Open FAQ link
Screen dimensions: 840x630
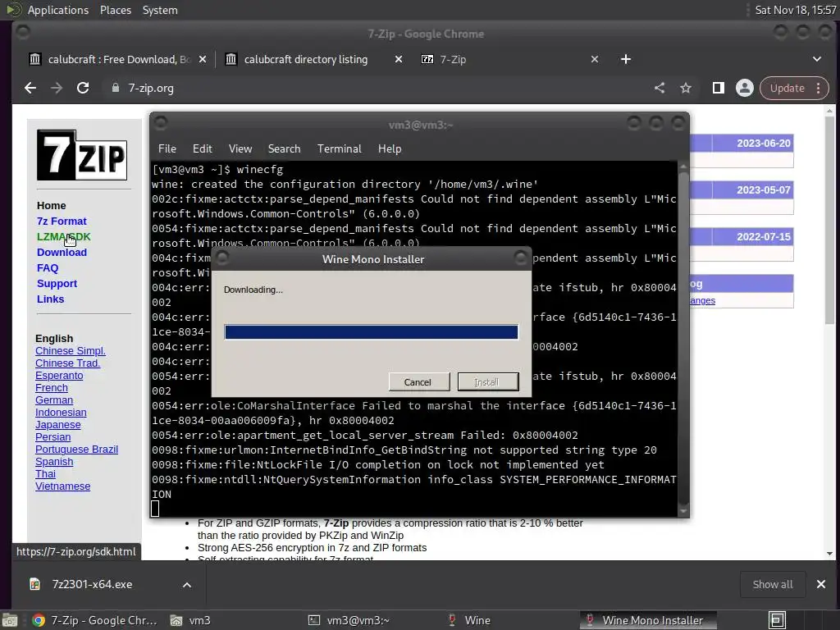tap(47, 268)
